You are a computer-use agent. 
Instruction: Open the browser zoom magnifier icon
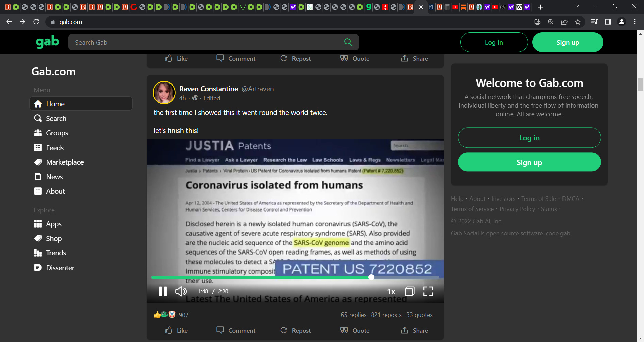[551, 22]
